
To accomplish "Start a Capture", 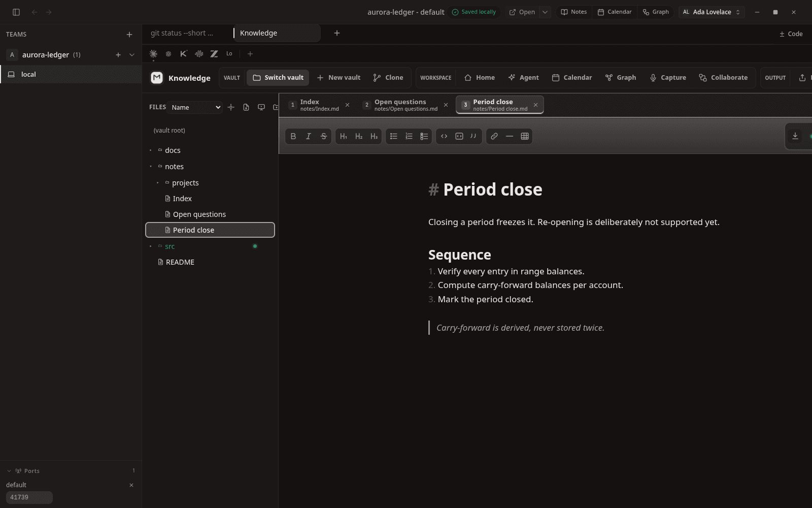I will click(668, 78).
